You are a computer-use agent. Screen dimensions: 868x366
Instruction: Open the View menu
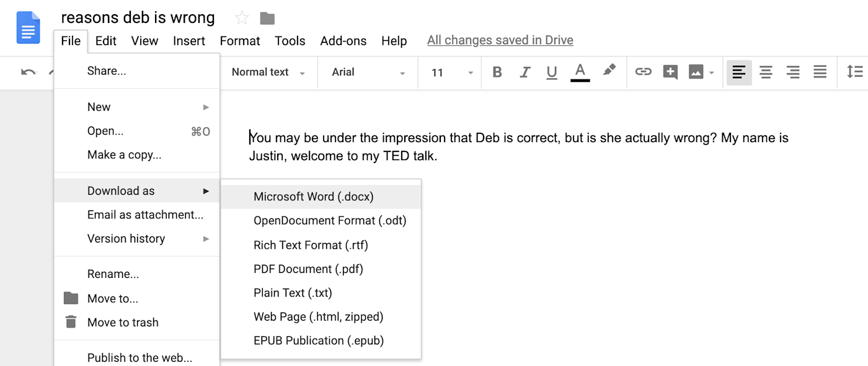click(x=144, y=41)
